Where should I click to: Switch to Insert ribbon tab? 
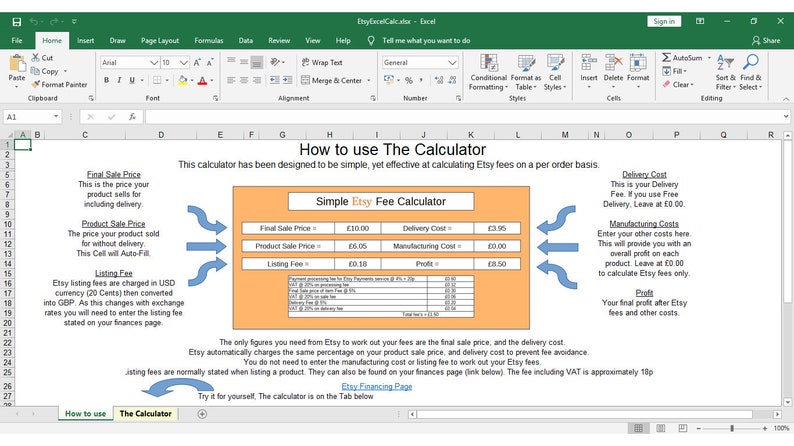[x=86, y=40]
